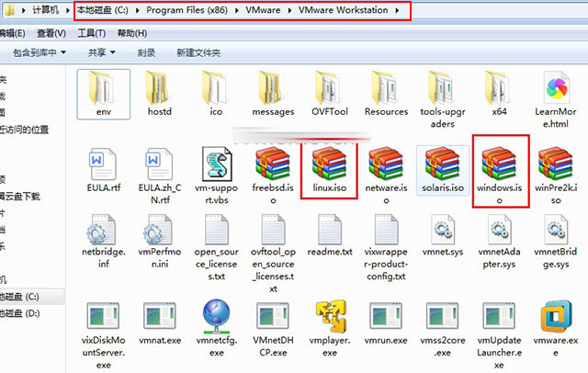This screenshot has height=373, width=588.
Task: Select 最近访问的位置 in navigation pane
Action: pos(25,130)
